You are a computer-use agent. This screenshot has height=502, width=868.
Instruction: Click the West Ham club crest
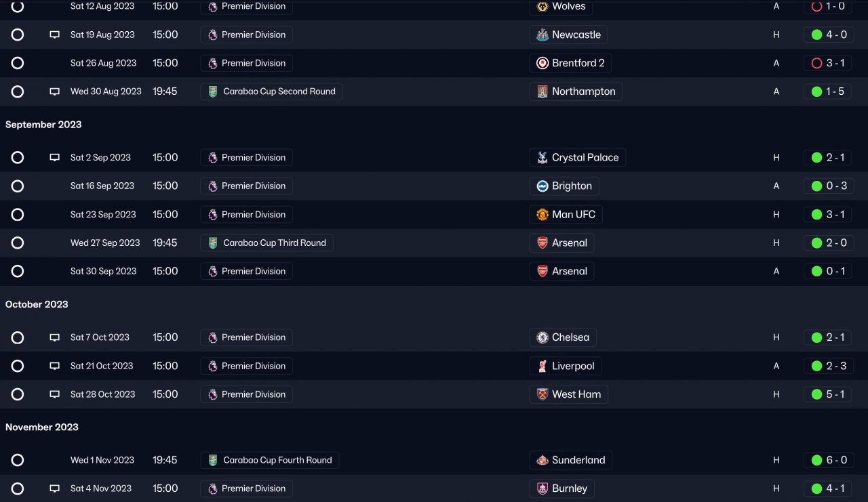point(542,394)
